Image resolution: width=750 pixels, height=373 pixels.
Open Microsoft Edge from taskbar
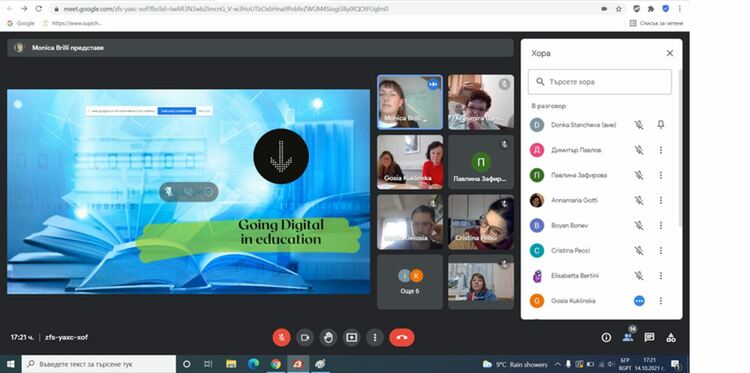tap(253, 364)
